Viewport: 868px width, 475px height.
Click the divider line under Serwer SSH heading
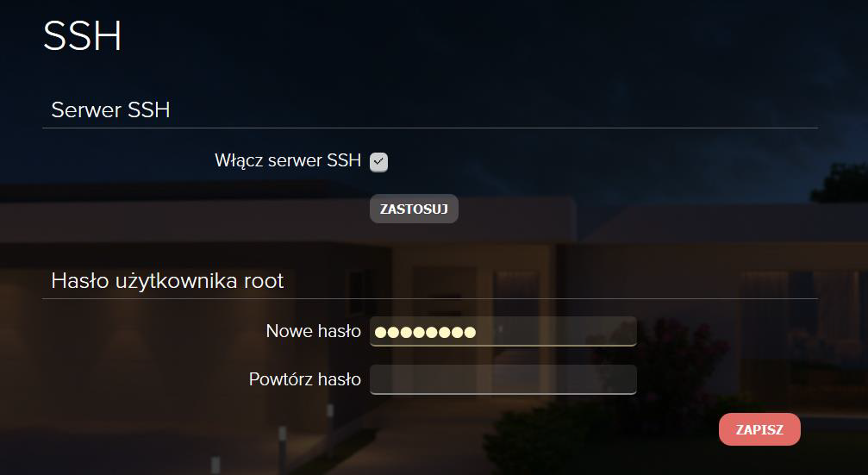pyautogui.click(x=429, y=128)
